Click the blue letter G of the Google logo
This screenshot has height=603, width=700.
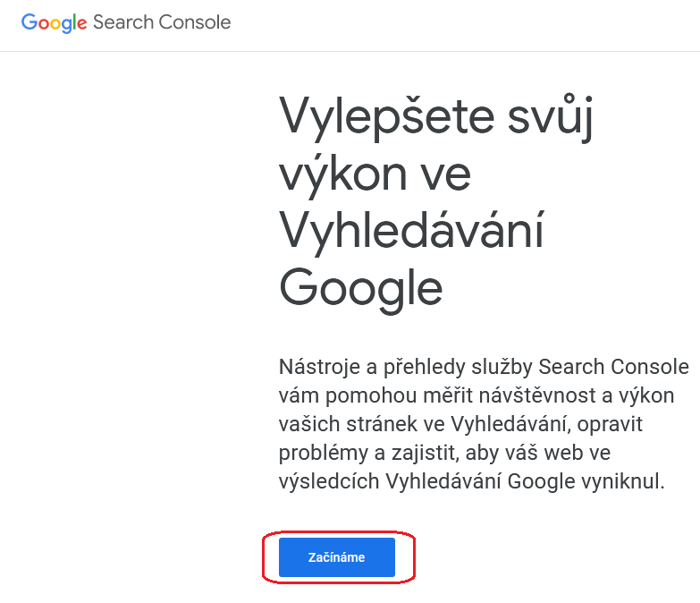(x=29, y=22)
